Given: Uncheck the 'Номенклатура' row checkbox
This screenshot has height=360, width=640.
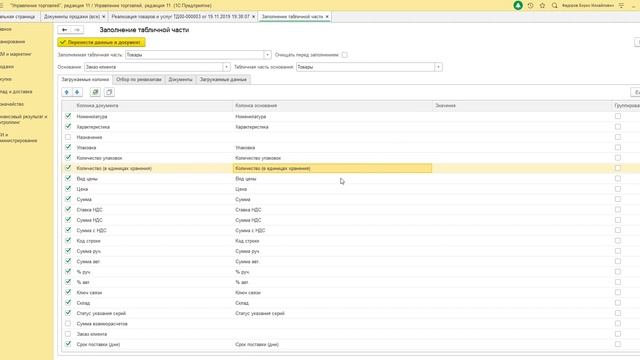Looking at the screenshot, I should 68,116.
